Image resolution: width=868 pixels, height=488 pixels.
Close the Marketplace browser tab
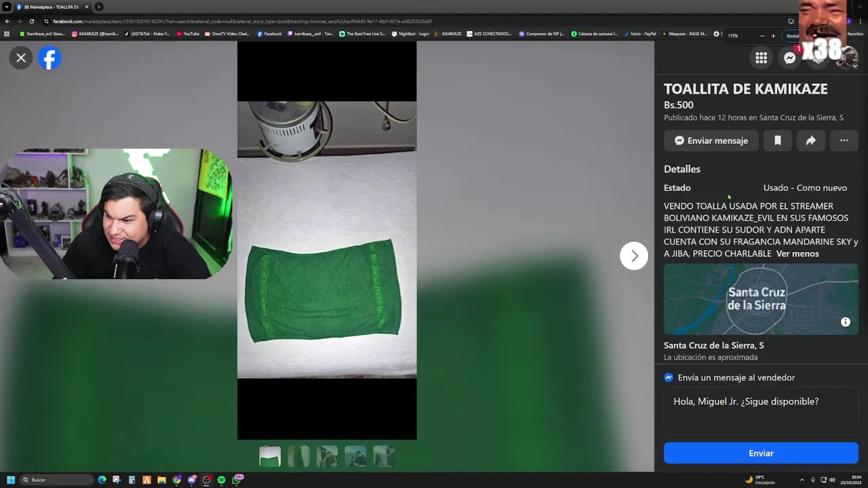pyautogui.click(x=87, y=7)
